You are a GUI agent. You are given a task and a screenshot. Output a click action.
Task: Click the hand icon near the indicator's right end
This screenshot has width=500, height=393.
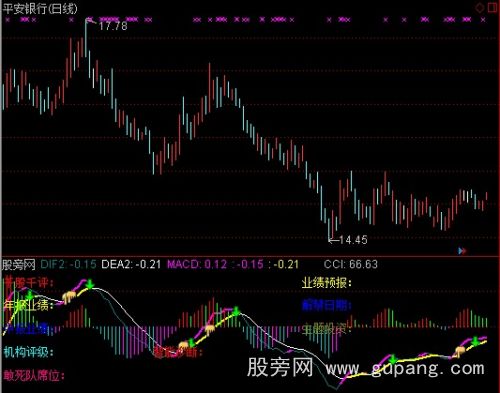coord(460,351)
